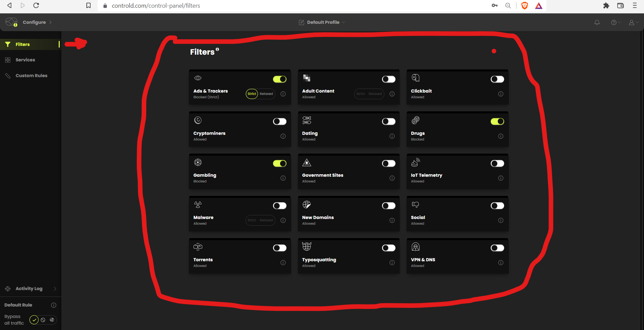644x330 pixels.
Task: Disable the Ads & Trackers filter toggle
Action: click(x=279, y=79)
